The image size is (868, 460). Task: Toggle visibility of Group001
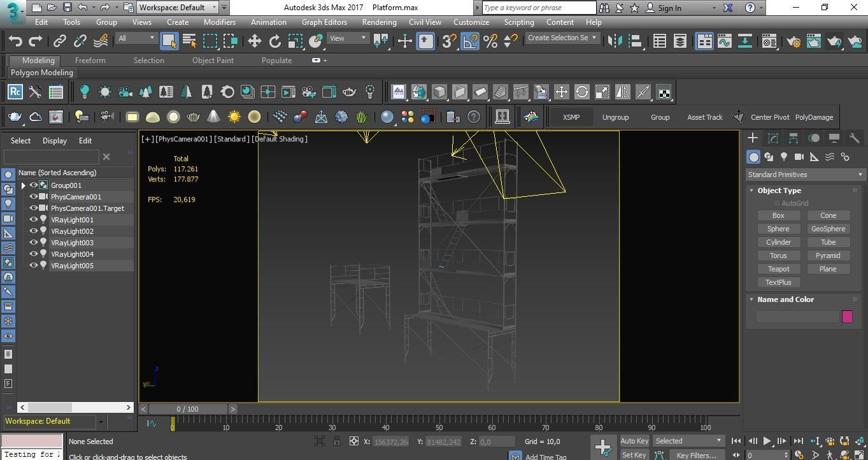pos(34,185)
